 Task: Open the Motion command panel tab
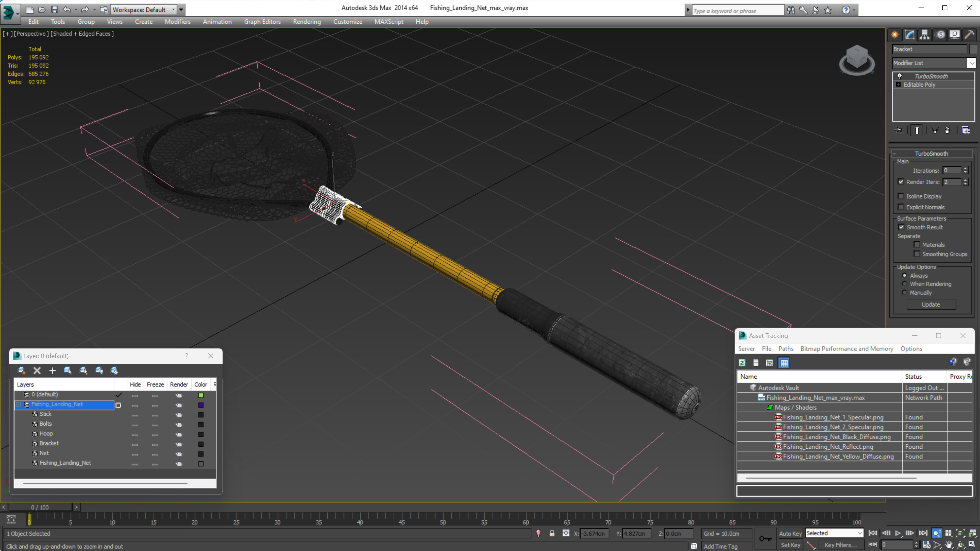tap(940, 35)
